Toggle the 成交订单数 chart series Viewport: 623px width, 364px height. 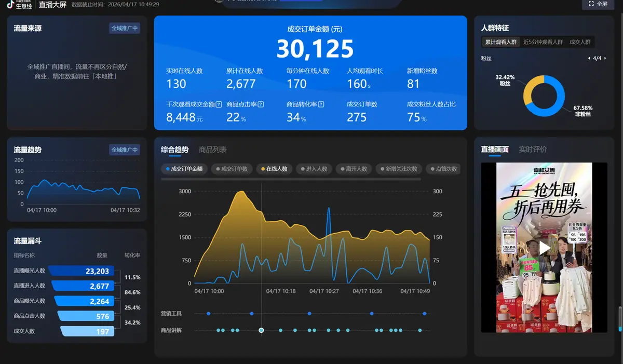pos(231,169)
